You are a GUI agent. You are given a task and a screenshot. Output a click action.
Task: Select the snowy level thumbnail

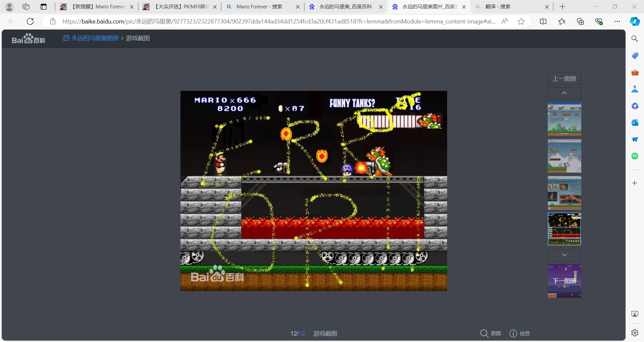tap(565, 156)
